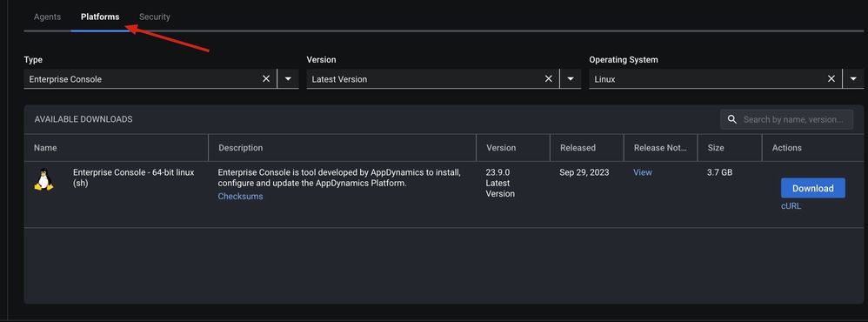
Task: Click the 3.7 GB size value
Action: (x=719, y=172)
